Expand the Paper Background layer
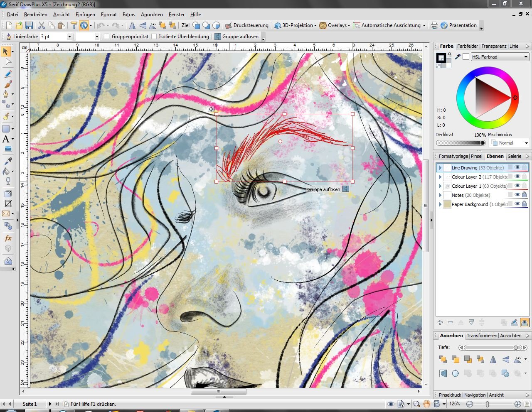532x412 pixels. [440, 204]
